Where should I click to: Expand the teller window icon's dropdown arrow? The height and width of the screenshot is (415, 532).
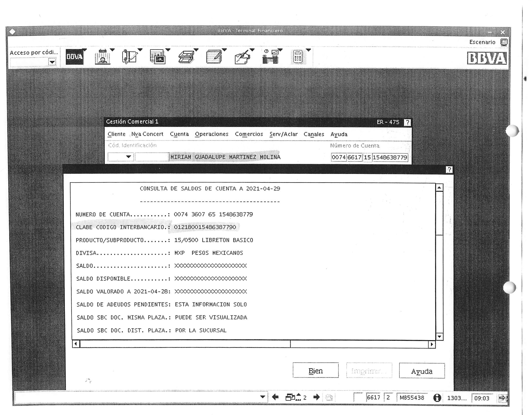(x=112, y=50)
